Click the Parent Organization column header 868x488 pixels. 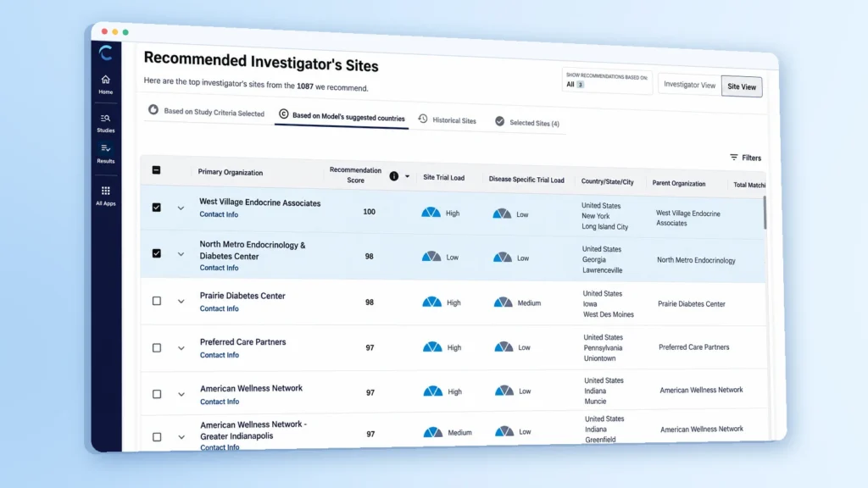679,184
